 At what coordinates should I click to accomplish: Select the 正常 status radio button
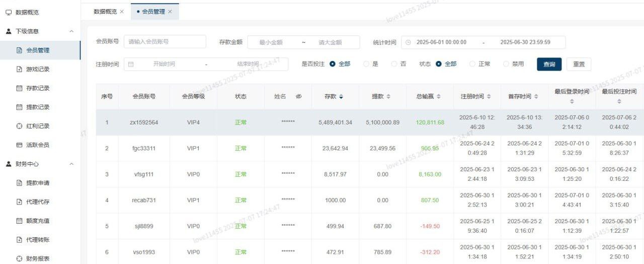(472, 64)
